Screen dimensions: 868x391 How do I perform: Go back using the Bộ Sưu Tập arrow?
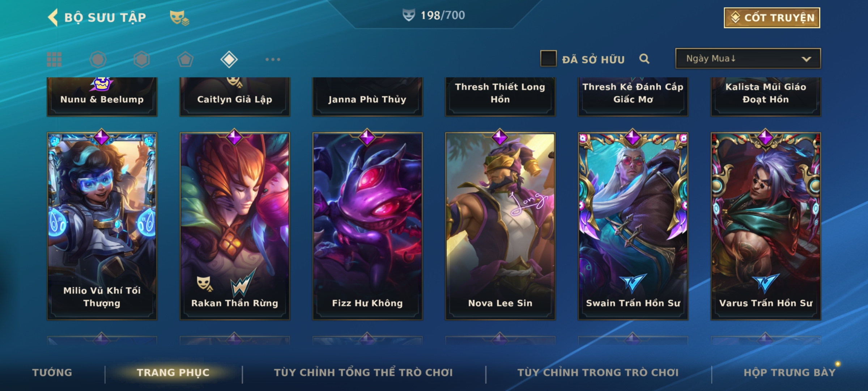(x=53, y=17)
